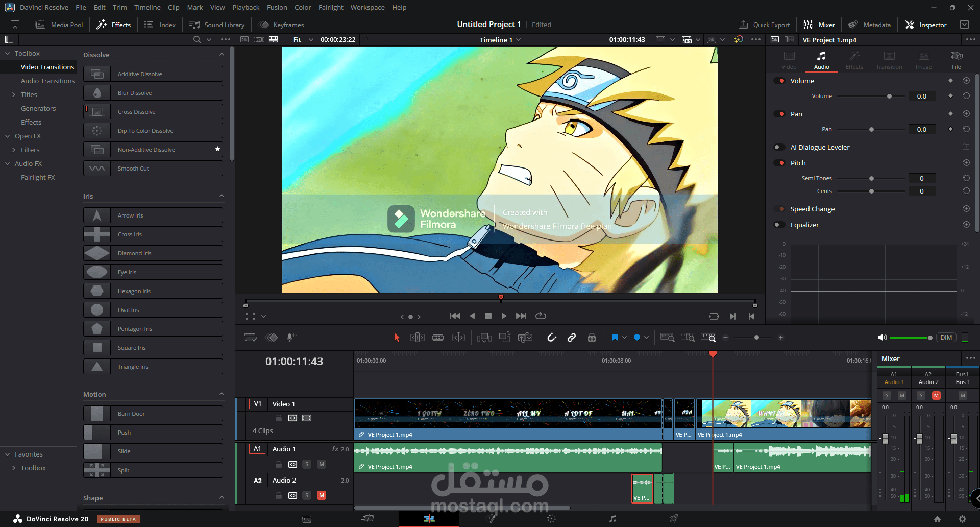The width and height of the screenshot is (980, 527).
Task: Play the timeline in reverse
Action: coord(472,316)
